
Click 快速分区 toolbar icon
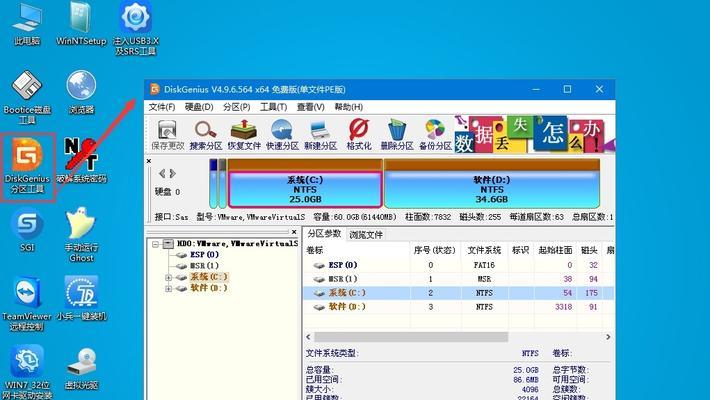(282, 135)
